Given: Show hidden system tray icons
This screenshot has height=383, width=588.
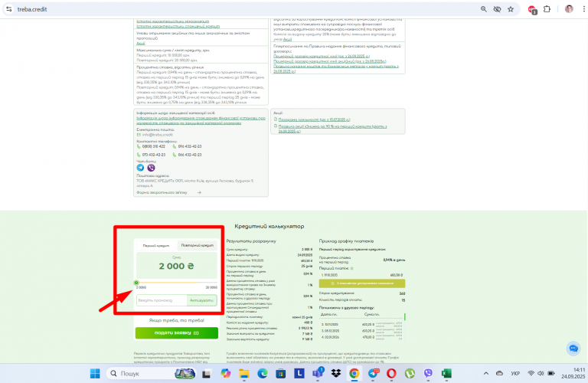Looking at the screenshot, I should click(486, 373).
